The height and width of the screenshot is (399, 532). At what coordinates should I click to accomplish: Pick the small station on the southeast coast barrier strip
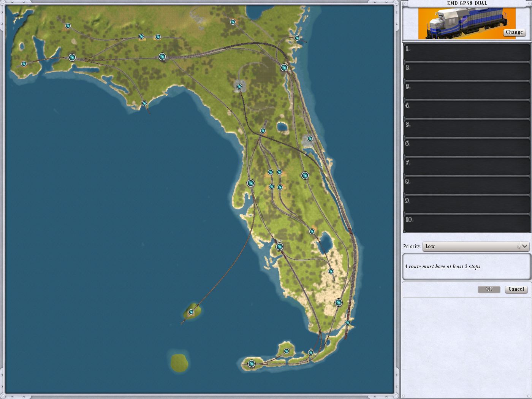click(x=347, y=323)
